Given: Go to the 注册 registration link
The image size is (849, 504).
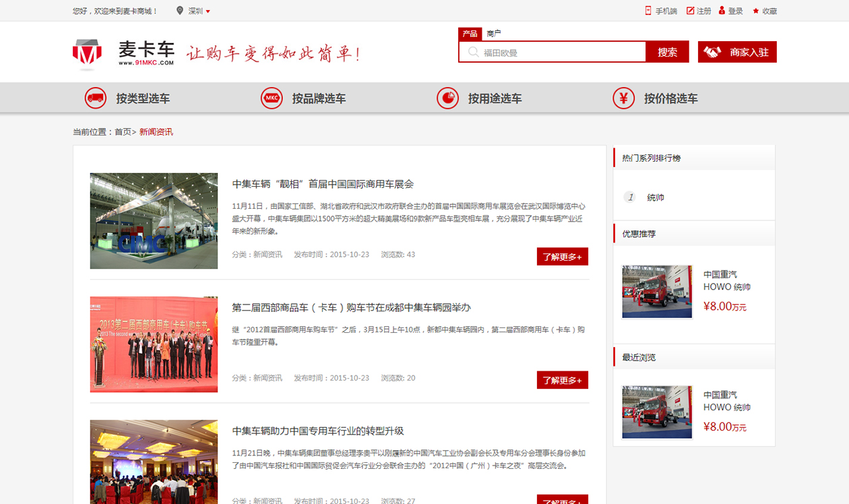Looking at the screenshot, I should (703, 11).
